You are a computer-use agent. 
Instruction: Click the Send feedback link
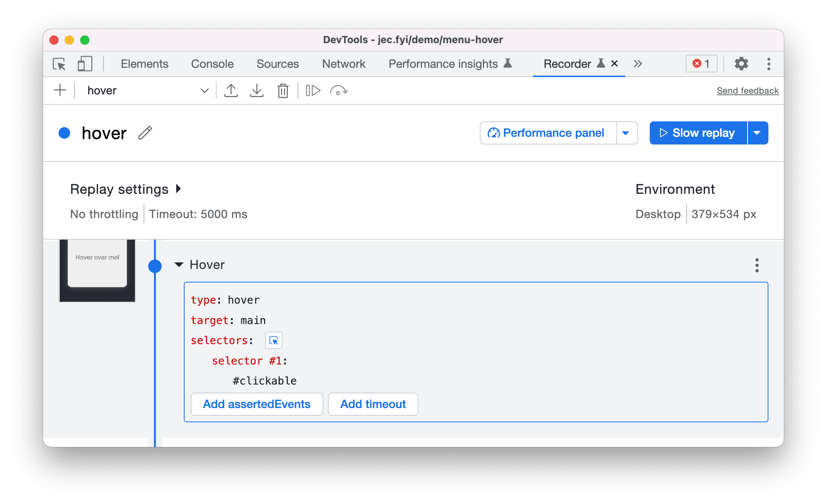coord(747,90)
